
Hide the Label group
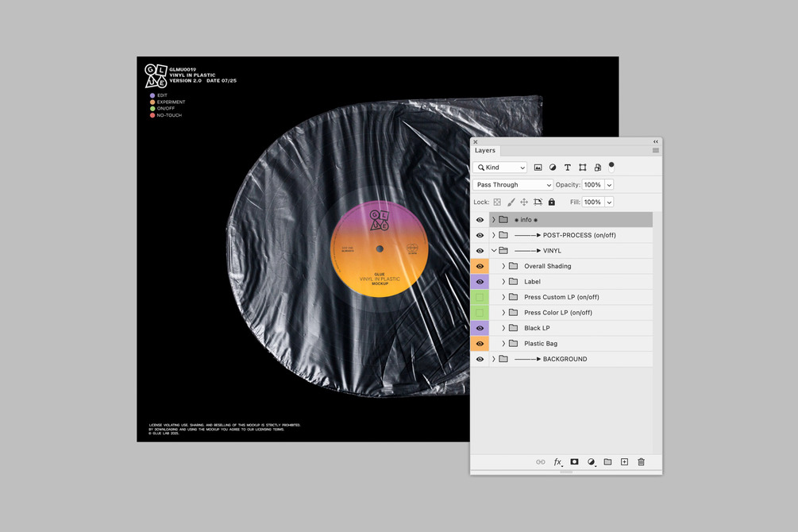coord(480,282)
